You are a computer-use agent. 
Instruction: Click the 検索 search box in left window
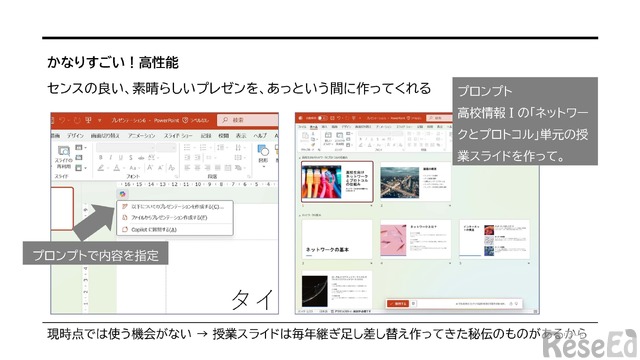(247, 120)
